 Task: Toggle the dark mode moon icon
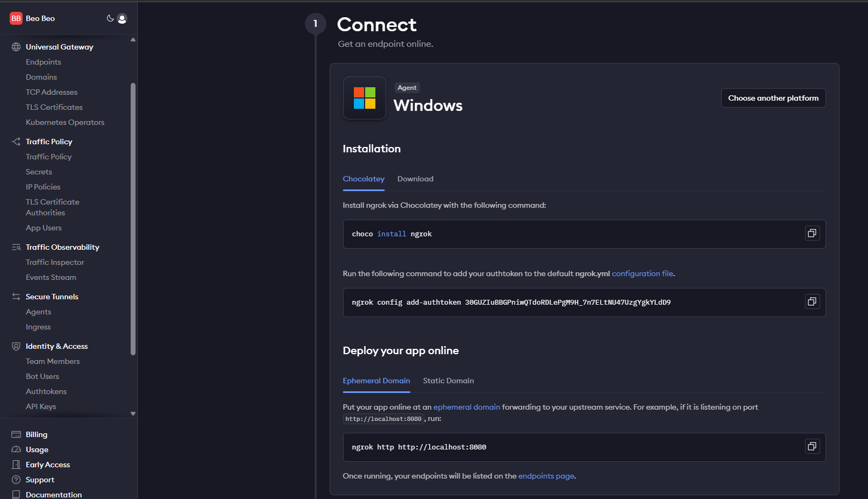[110, 18]
